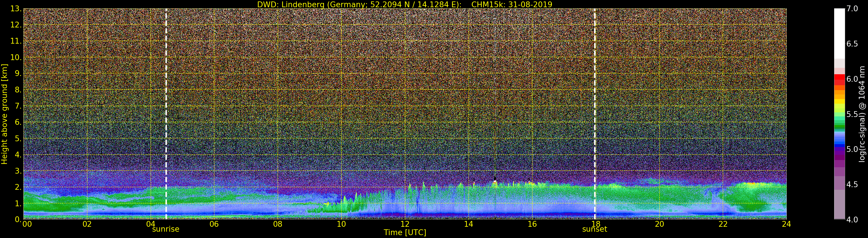868x238 pixels.
Task: Click the colorbar tick value 7.0
Action: tap(852, 9)
